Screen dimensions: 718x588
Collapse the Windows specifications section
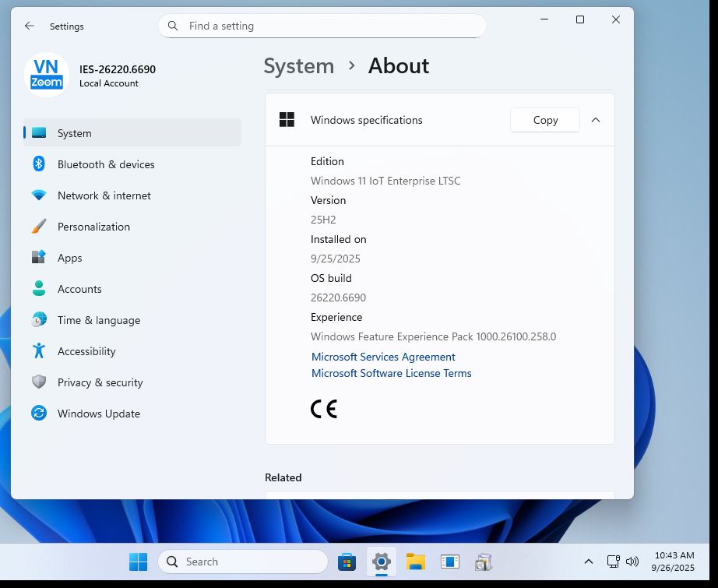tap(595, 120)
